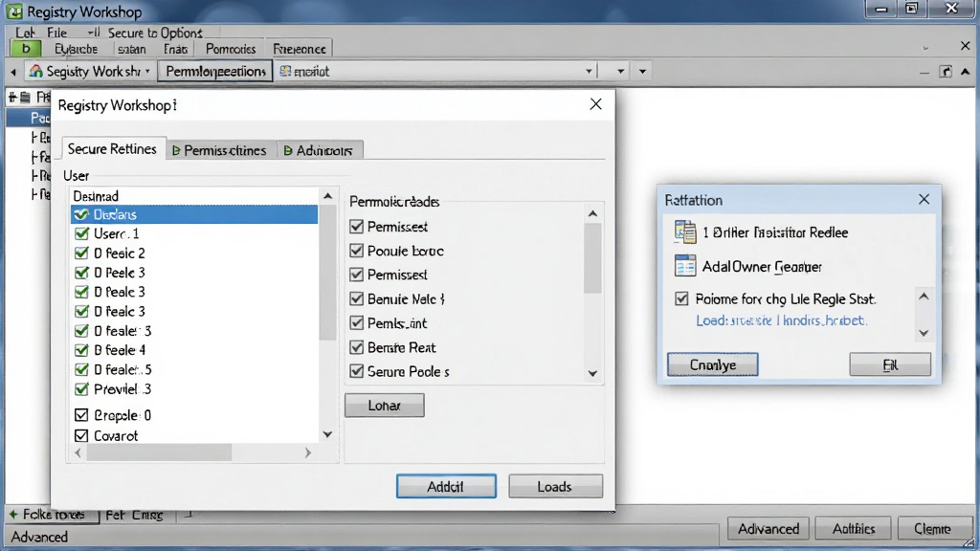Click the Aoltlics button
This screenshot has height=551, width=980.
[853, 528]
